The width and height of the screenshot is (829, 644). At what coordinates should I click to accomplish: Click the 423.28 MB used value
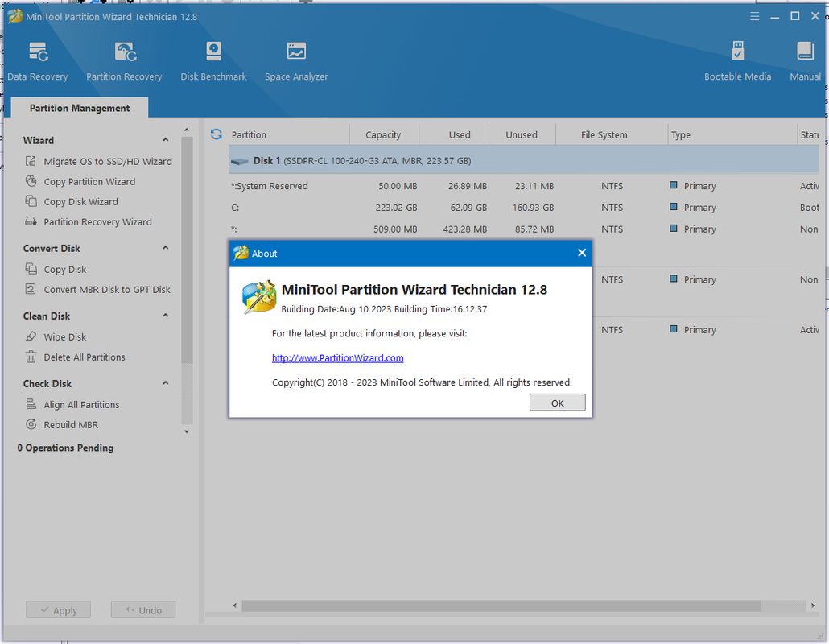(464, 229)
